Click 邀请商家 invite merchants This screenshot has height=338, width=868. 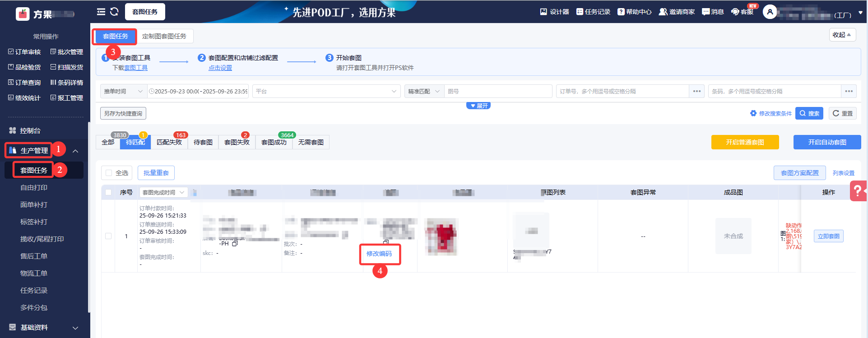click(x=677, y=12)
